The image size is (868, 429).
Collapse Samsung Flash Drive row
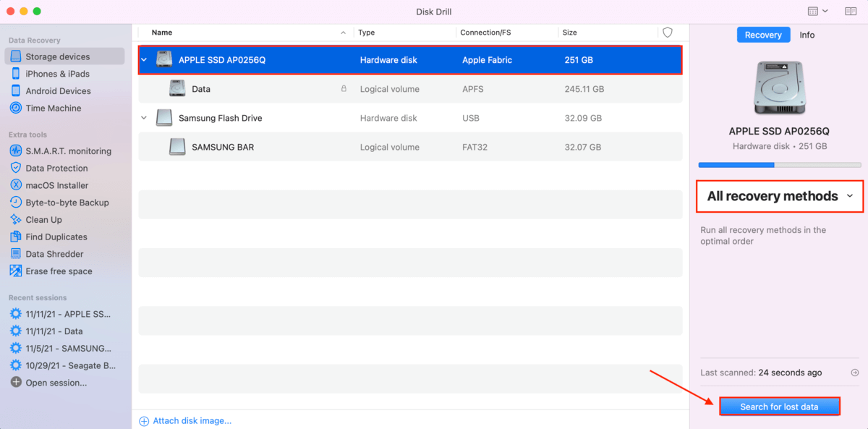point(144,118)
